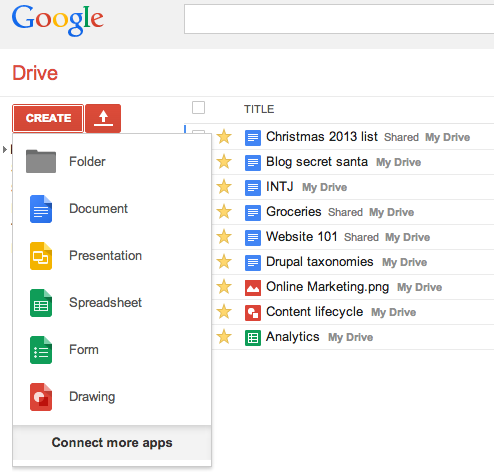Open the Analytics spreadsheet
The height and width of the screenshot is (473, 494).
[x=292, y=337]
